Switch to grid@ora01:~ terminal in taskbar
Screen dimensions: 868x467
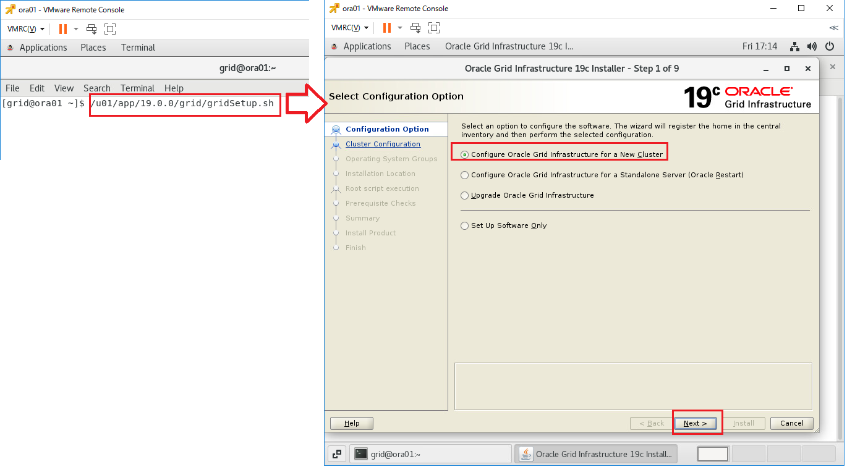point(430,454)
